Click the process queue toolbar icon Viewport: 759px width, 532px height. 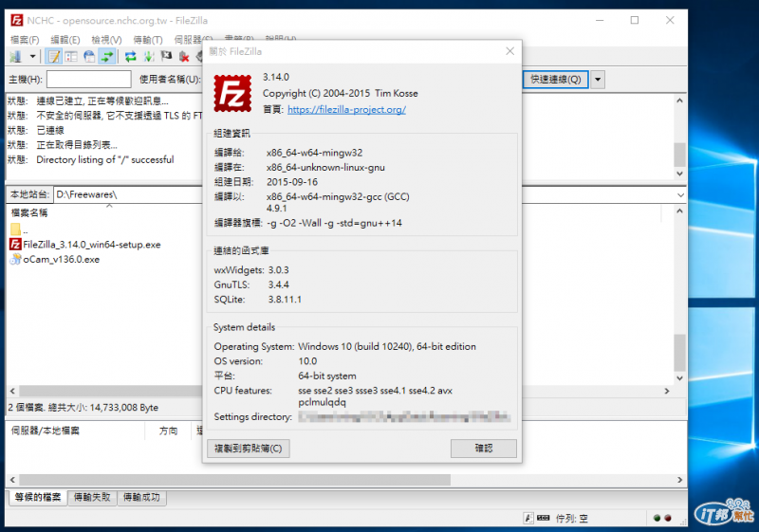[x=149, y=57]
